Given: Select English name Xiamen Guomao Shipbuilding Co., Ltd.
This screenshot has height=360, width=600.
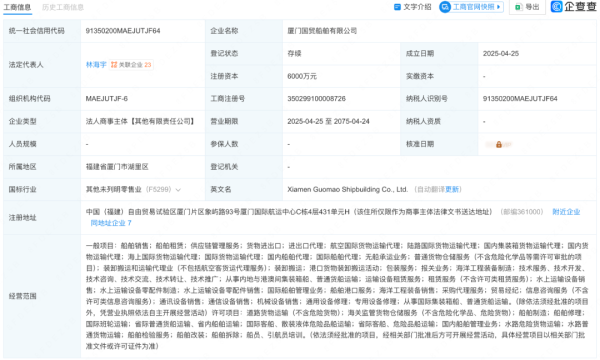Looking at the screenshot, I should [x=347, y=189].
